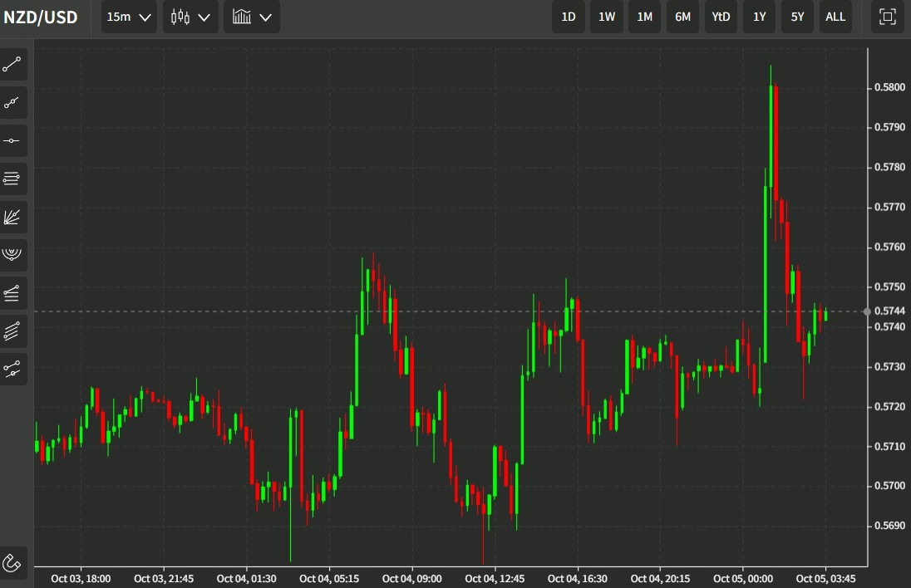
Task: Select the Fibonacci retracement tool
Action: [x=12, y=179]
